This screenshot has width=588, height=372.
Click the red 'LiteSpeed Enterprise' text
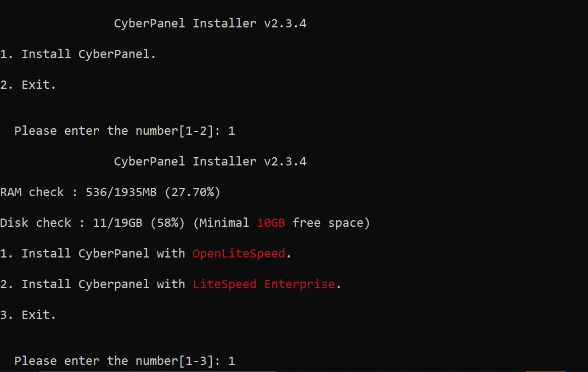[x=264, y=284]
